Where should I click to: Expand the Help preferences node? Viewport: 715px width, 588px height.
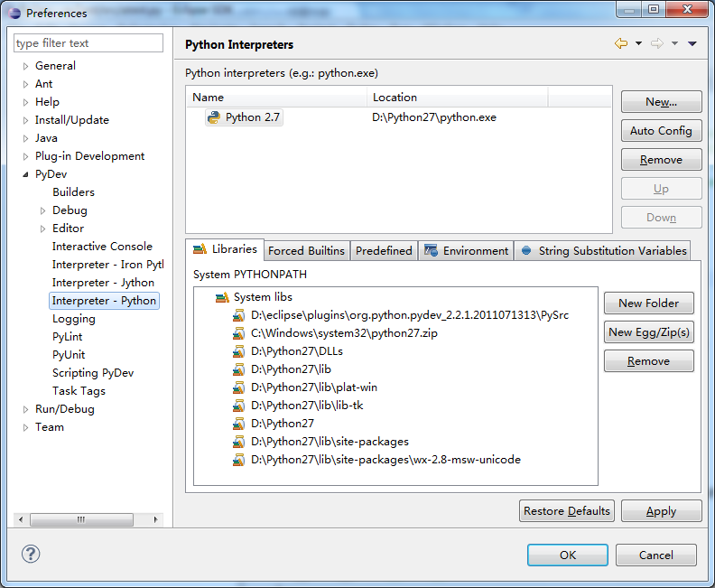(25, 102)
